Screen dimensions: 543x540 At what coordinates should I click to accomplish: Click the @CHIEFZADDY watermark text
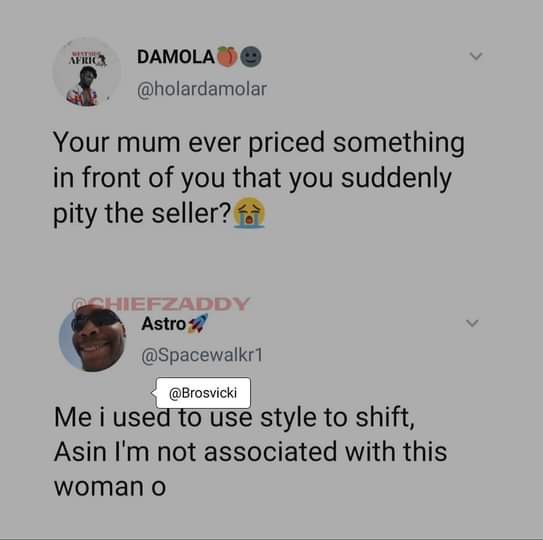pyautogui.click(x=161, y=304)
